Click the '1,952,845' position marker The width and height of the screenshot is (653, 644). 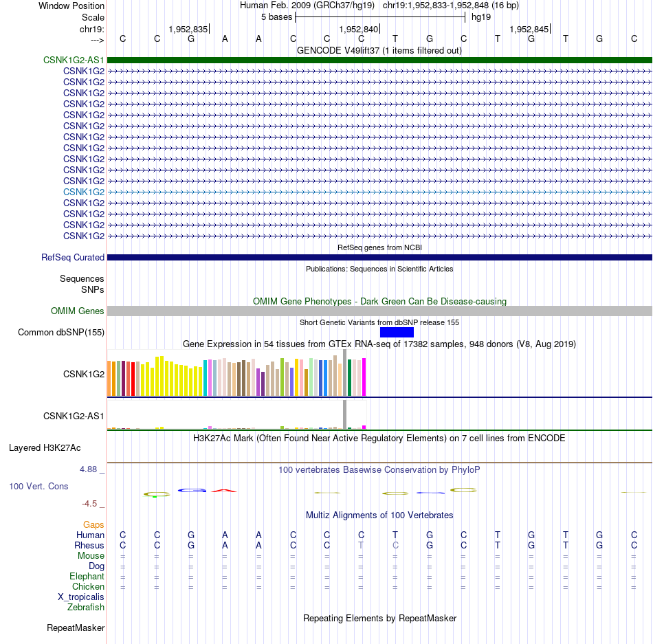click(529, 29)
